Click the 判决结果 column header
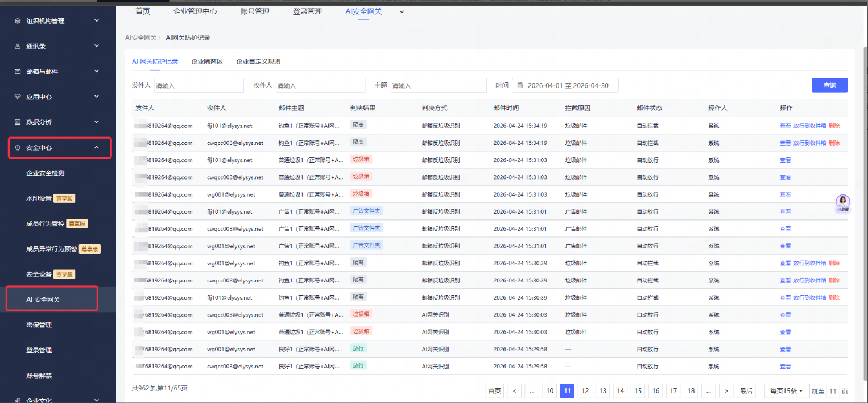868x403 pixels. [363, 108]
